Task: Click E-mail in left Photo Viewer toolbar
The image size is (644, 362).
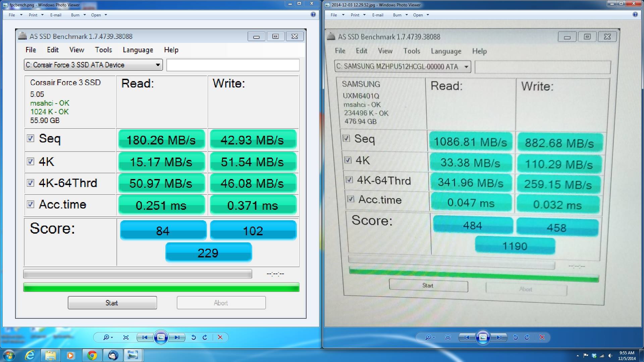Action: click(x=56, y=15)
